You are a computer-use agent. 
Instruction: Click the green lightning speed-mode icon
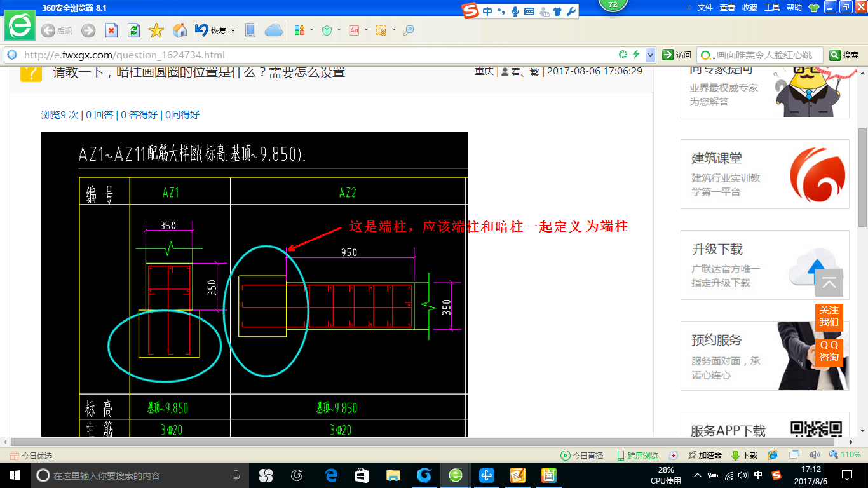(635, 55)
